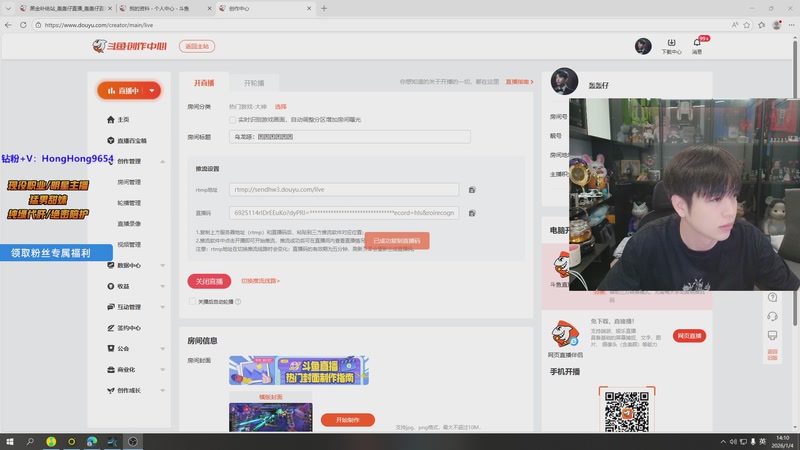Screen dimensions: 800x450
Task: Click the 返回主站 button
Action: click(x=197, y=46)
